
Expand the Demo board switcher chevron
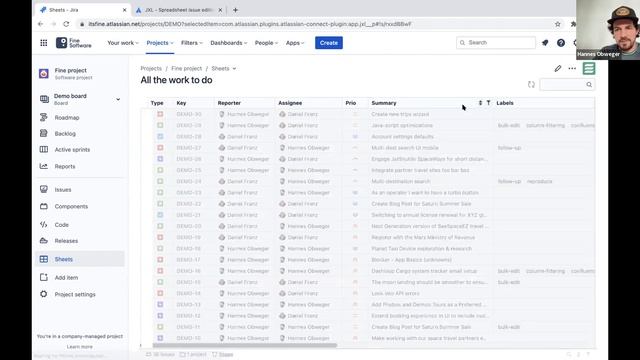(x=118, y=99)
